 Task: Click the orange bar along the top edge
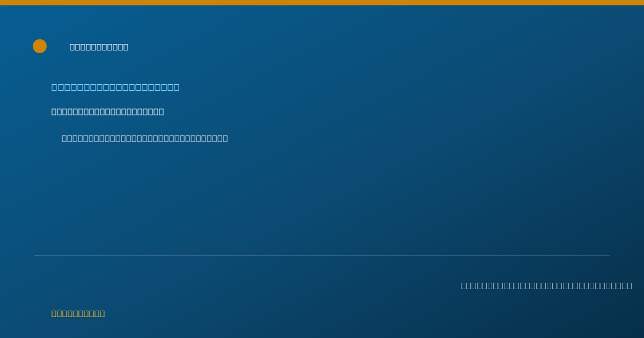click(322, 3)
